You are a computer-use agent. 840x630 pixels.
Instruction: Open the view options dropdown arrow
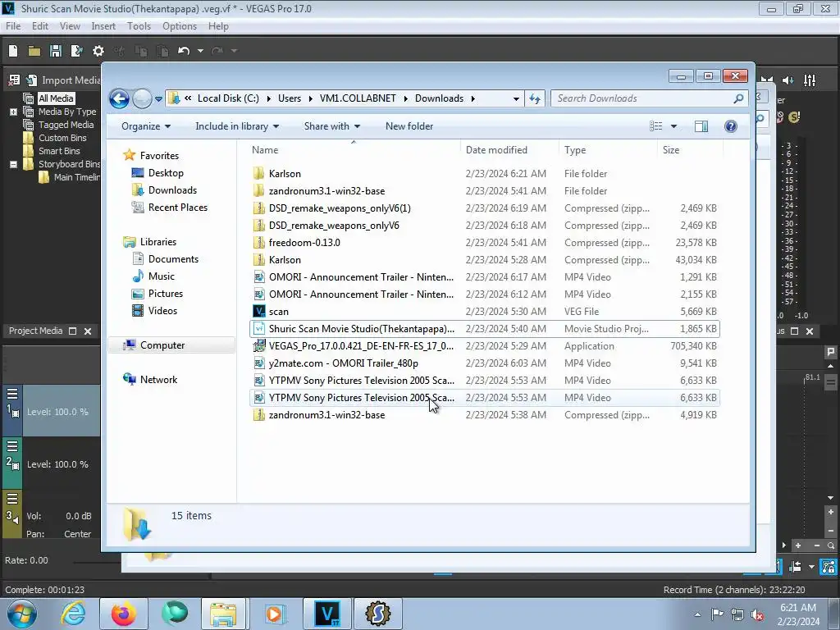(x=674, y=126)
